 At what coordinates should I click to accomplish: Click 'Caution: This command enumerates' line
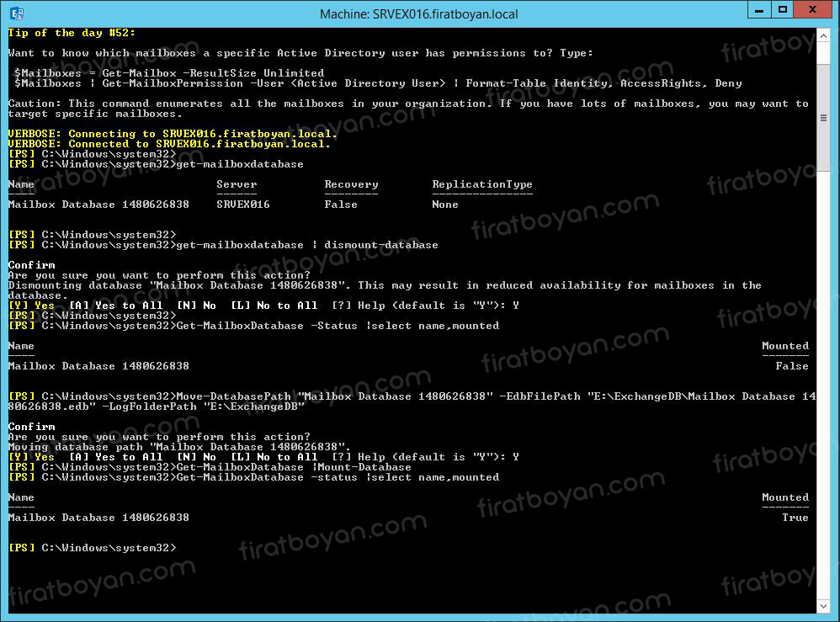(408, 104)
